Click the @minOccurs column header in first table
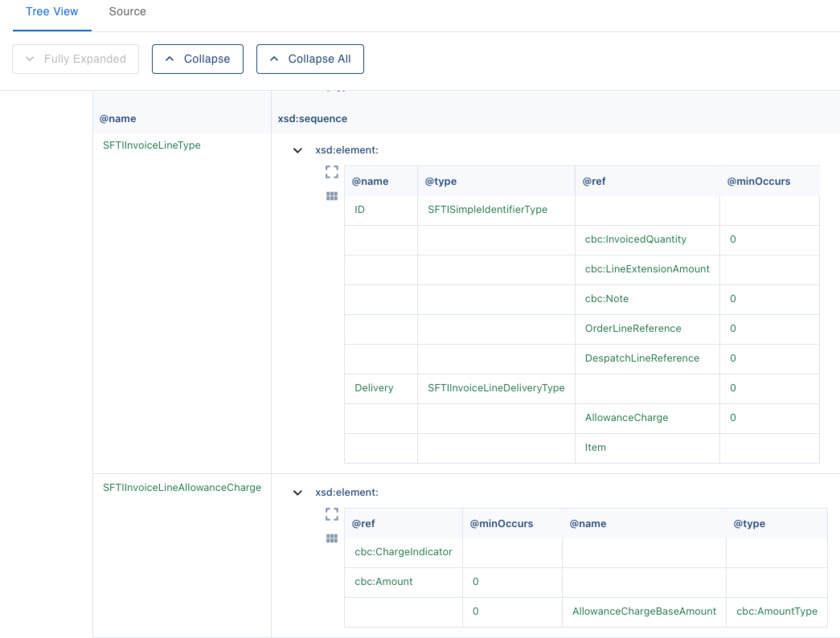This screenshot has height=638, width=840. pyautogui.click(x=758, y=181)
